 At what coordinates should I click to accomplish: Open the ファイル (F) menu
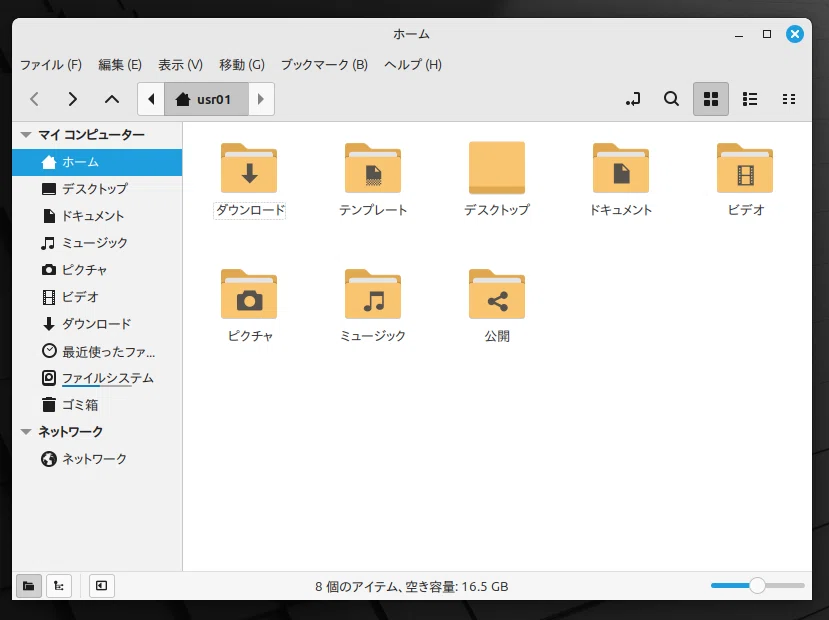(x=51, y=64)
